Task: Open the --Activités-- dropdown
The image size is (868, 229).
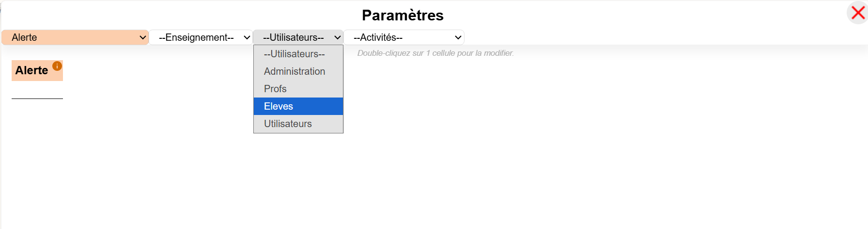Action: point(404,37)
